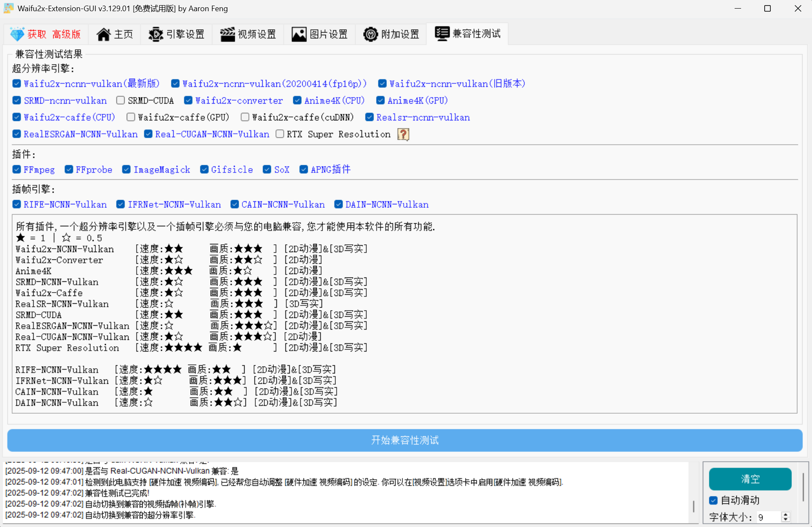Switch to the 引擎设置 tab

tap(176, 34)
